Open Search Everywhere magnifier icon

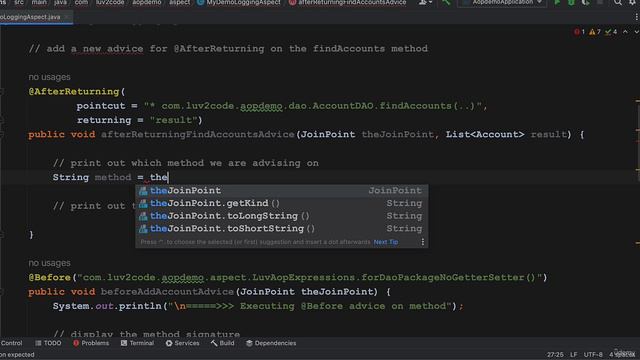coord(618,2)
